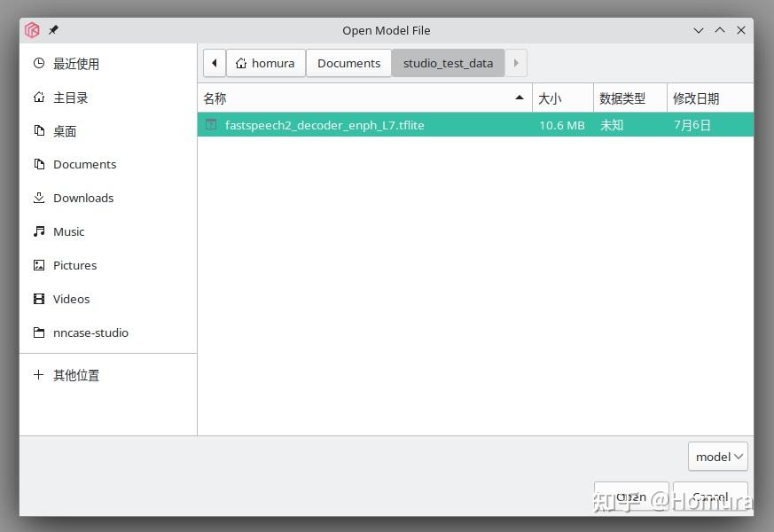Click the nncase-studio logo icon in the titlebar
The image size is (774, 532).
coord(31,29)
